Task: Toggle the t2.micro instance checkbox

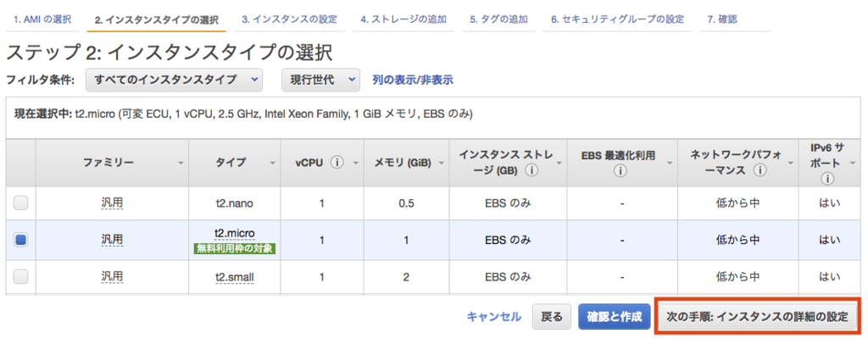Action: [x=21, y=240]
